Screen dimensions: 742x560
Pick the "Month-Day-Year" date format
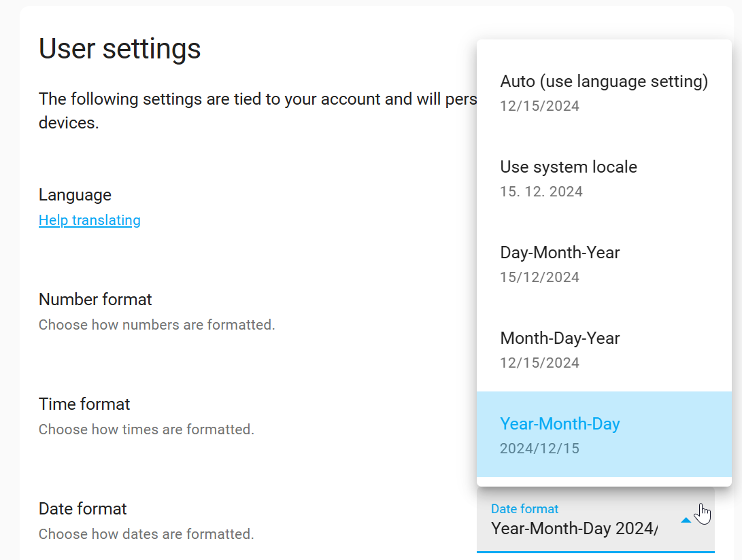click(x=560, y=338)
